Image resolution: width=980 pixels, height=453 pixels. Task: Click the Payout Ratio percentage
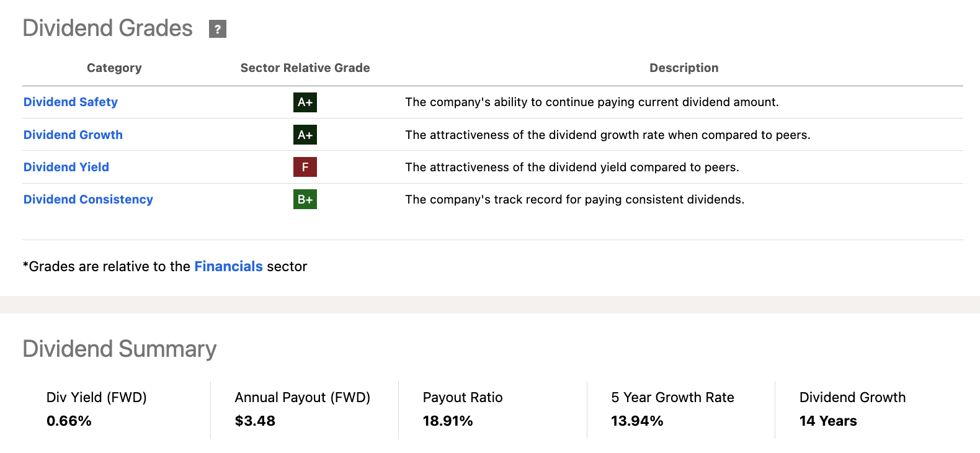tap(447, 421)
